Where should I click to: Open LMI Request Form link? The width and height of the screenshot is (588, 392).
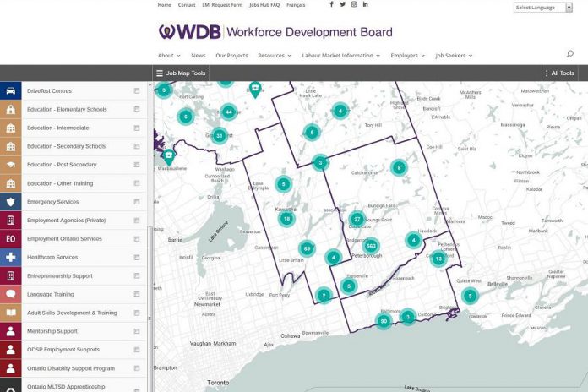point(222,5)
